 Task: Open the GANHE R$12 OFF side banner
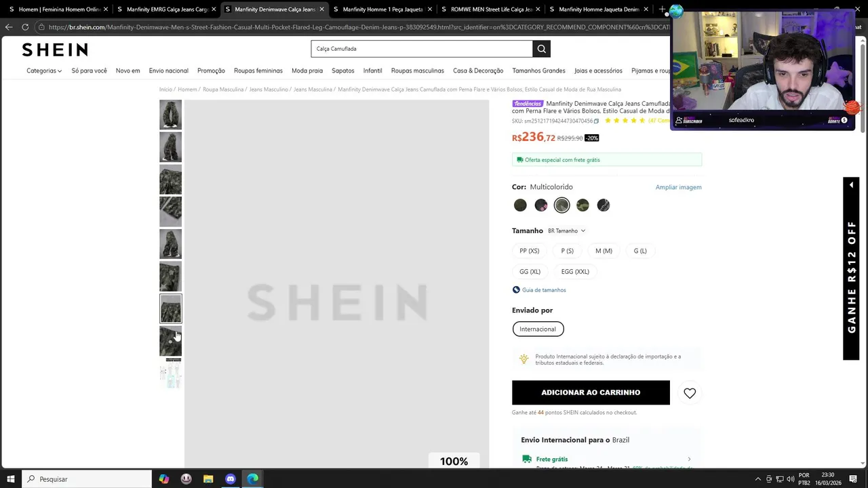pyautogui.click(x=851, y=269)
